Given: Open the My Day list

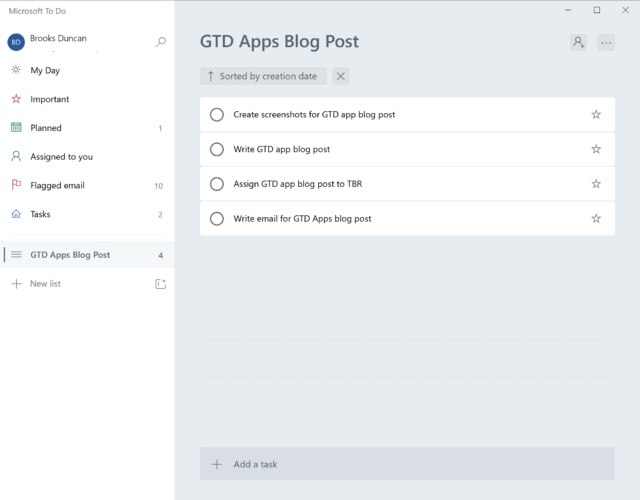Looking at the screenshot, I should point(45,71).
